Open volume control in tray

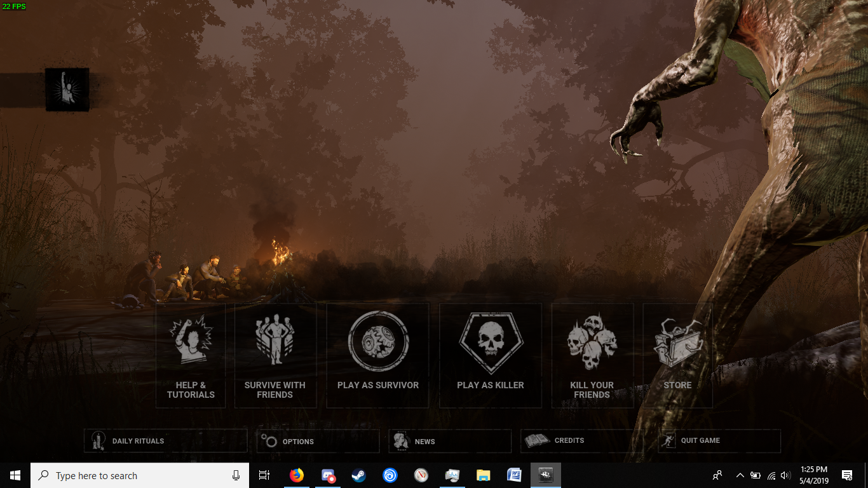tap(786, 475)
